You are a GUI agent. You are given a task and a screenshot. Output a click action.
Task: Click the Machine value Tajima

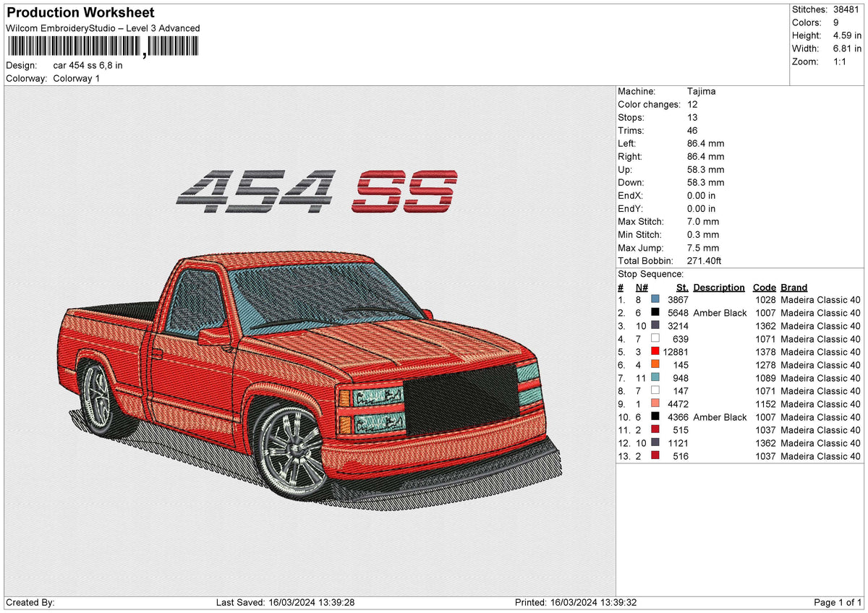click(702, 92)
